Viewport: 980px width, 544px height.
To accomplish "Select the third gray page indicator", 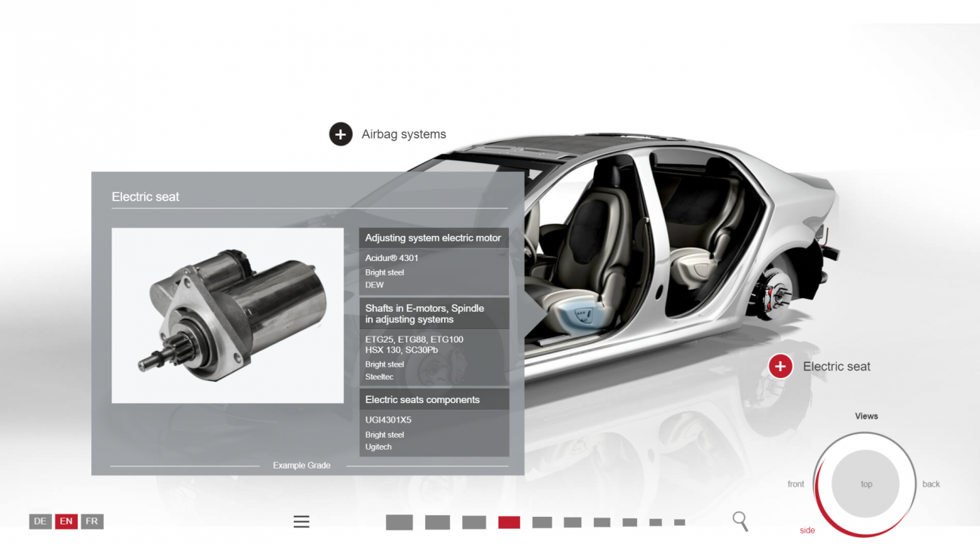I will pyautogui.click(x=474, y=522).
